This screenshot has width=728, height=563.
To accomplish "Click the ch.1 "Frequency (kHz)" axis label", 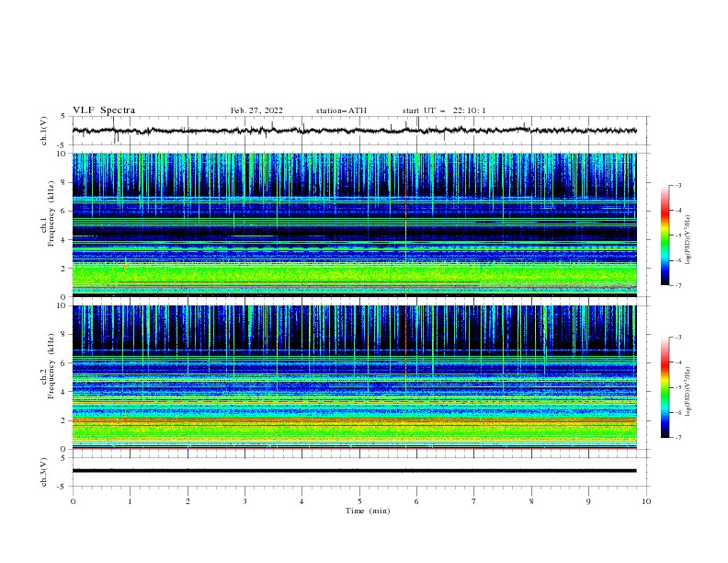I will (51, 213).
